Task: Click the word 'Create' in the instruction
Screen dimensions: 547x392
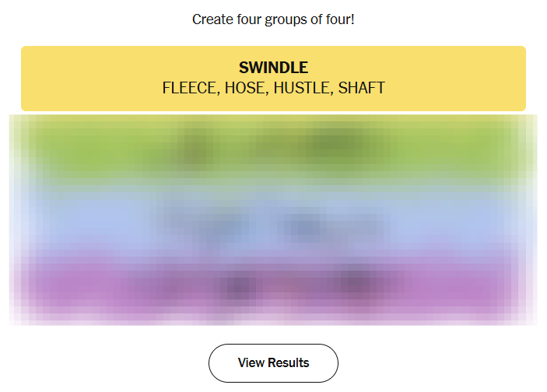Action: [212, 19]
